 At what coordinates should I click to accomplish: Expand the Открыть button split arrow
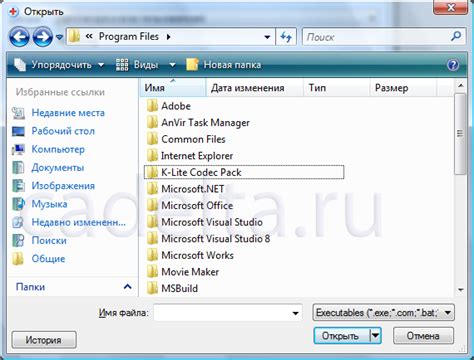tap(376, 336)
